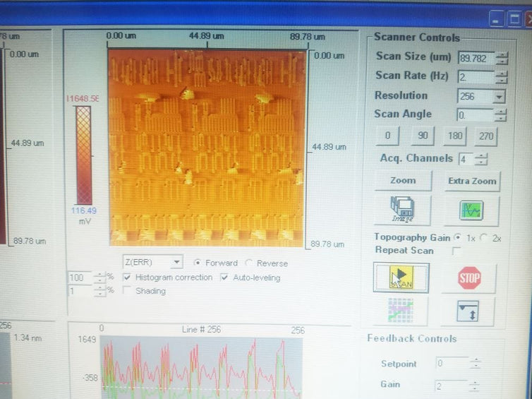This screenshot has height=399, width=532.
Task: Enable the Shading checkbox
Action: (x=127, y=291)
